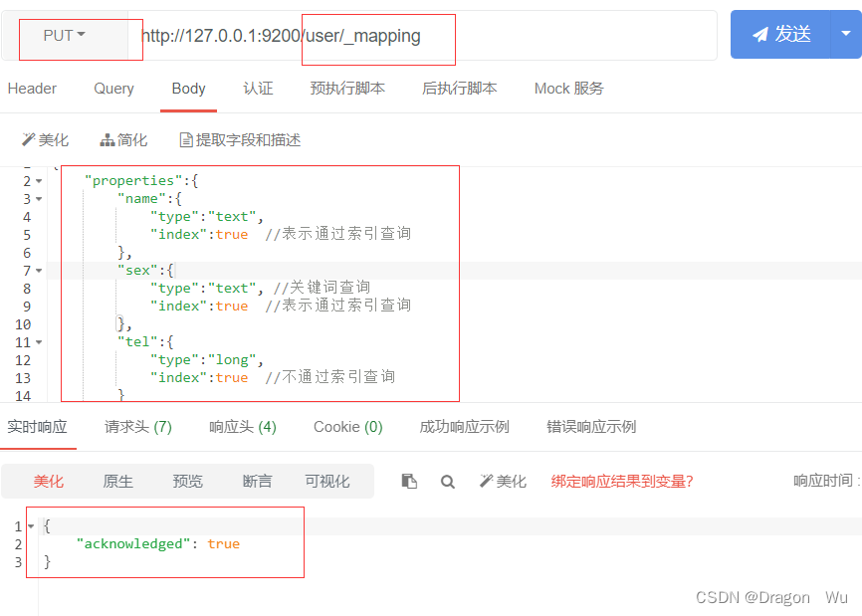Open the 后执行脚本 tab
The width and height of the screenshot is (862, 616).
click(460, 89)
